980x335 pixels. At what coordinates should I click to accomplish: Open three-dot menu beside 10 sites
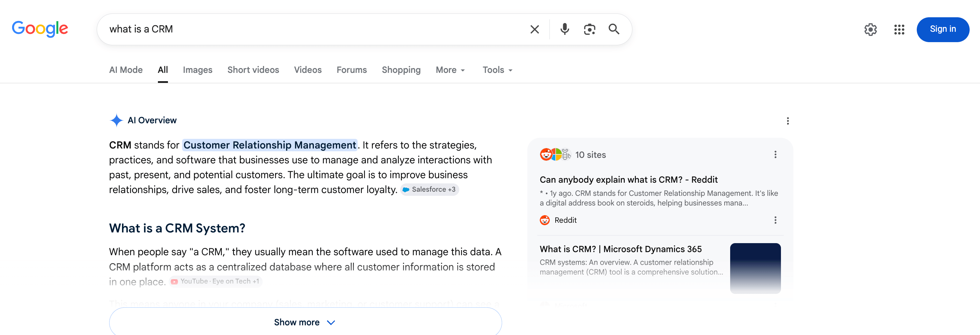(775, 154)
